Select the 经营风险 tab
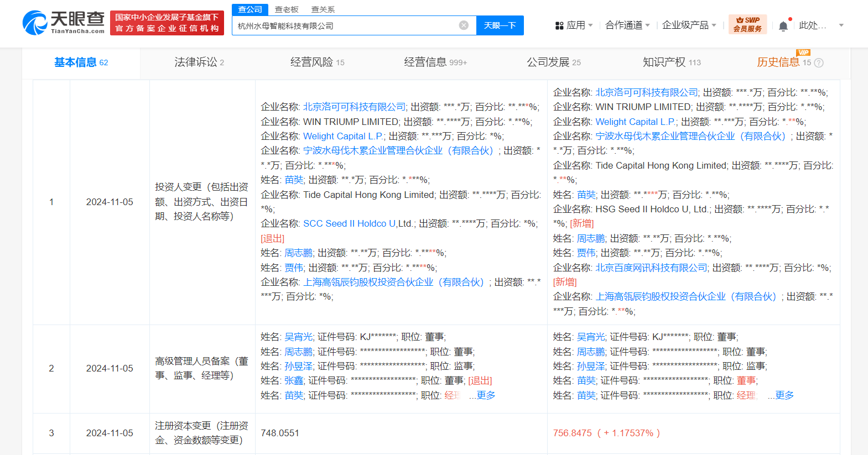The image size is (868, 455). tap(317, 62)
